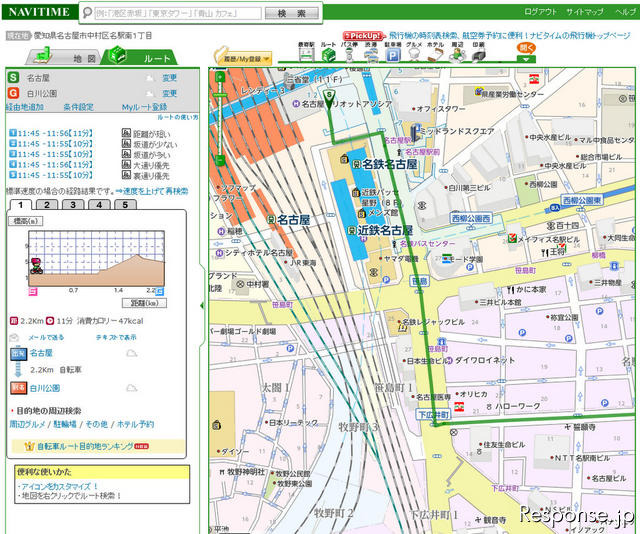Viewport: 640px width, 534px height.
Task: Click the 周辺グルメ link
Action: click(27, 424)
